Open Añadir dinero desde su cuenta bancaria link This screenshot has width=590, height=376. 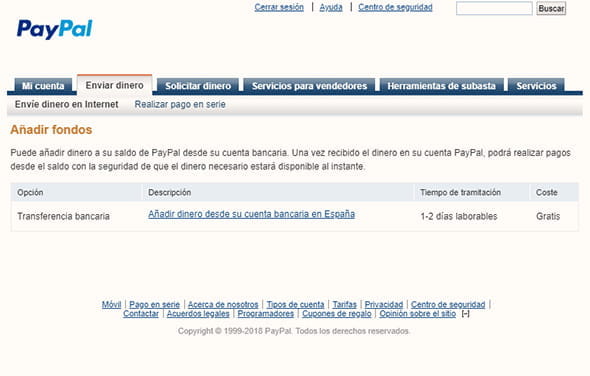[x=251, y=214]
